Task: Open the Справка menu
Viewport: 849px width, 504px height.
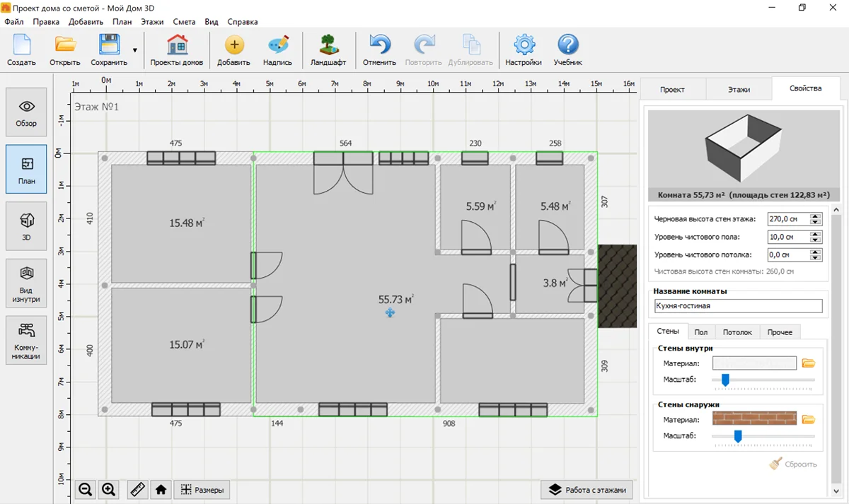Action: click(x=243, y=22)
